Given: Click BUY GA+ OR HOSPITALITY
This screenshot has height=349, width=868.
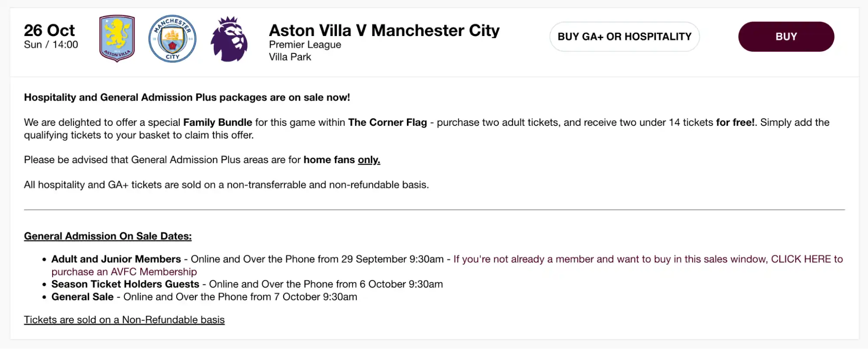Looking at the screenshot, I should 624,36.
